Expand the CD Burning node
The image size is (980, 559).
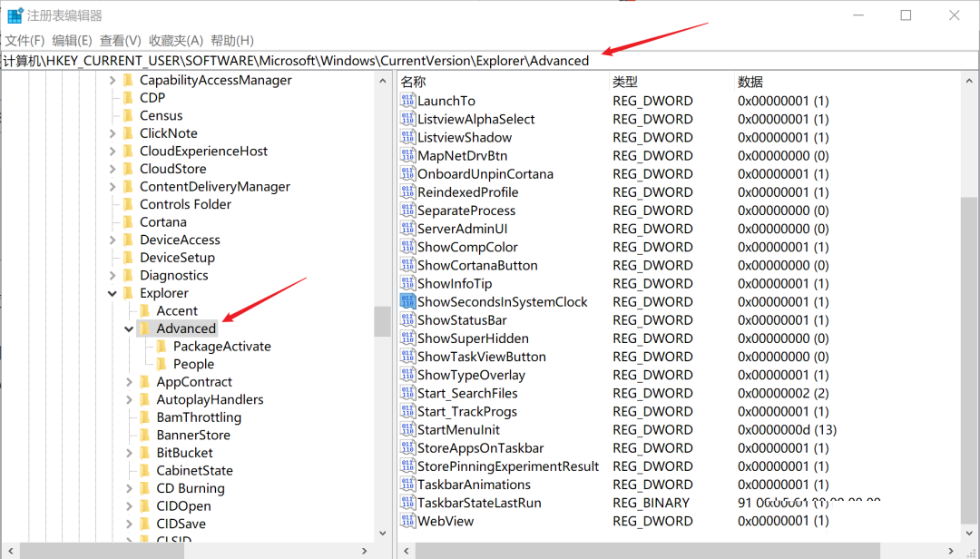(x=129, y=488)
